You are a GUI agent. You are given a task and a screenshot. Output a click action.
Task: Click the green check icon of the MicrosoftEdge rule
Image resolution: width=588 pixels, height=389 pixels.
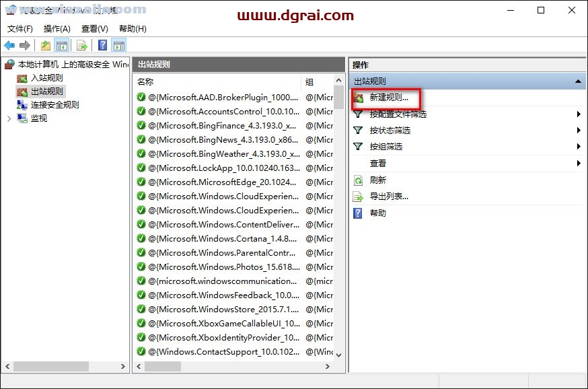141,182
